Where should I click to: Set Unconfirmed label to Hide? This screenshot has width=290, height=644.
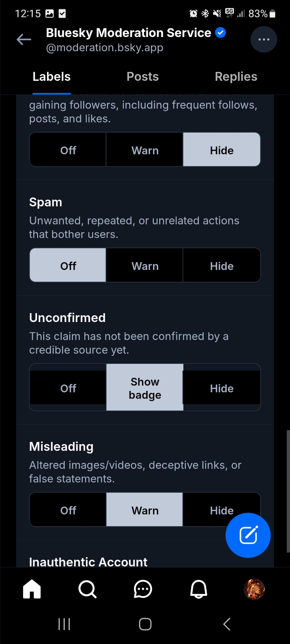point(222,388)
